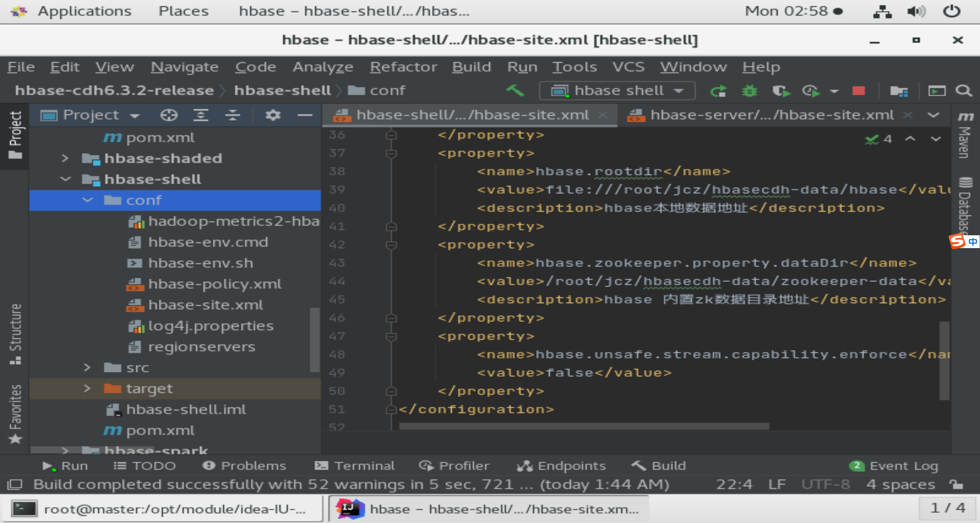Click the red Stop process button
Screen dimensions: 980x523
(x=858, y=91)
